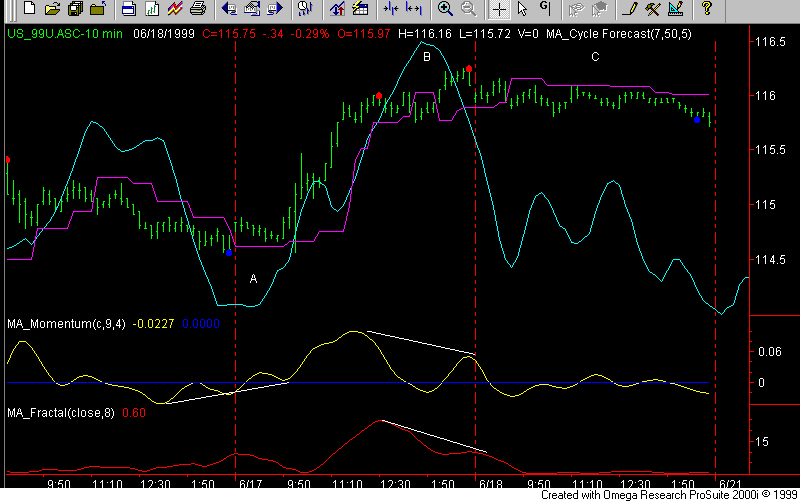Click the ruler and triangle drawing icon
Viewport: 800px width, 501px height.
point(675,10)
